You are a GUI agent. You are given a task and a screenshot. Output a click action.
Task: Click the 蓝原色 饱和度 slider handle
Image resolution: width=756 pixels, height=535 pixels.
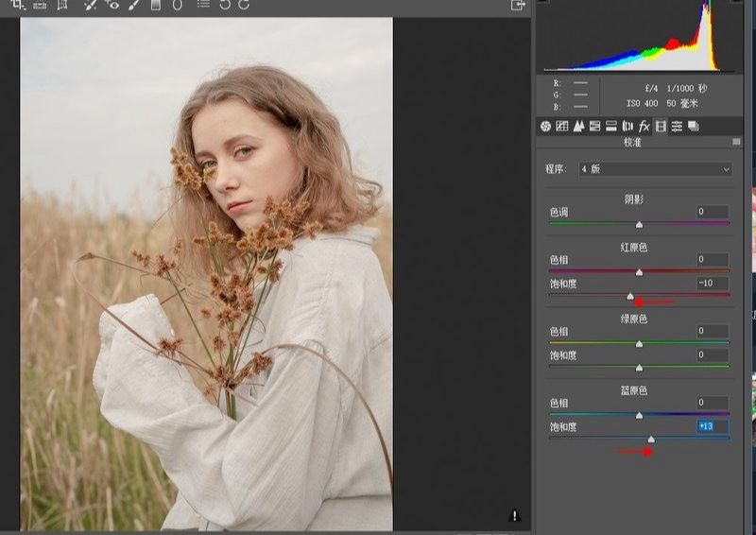[651, 440]
